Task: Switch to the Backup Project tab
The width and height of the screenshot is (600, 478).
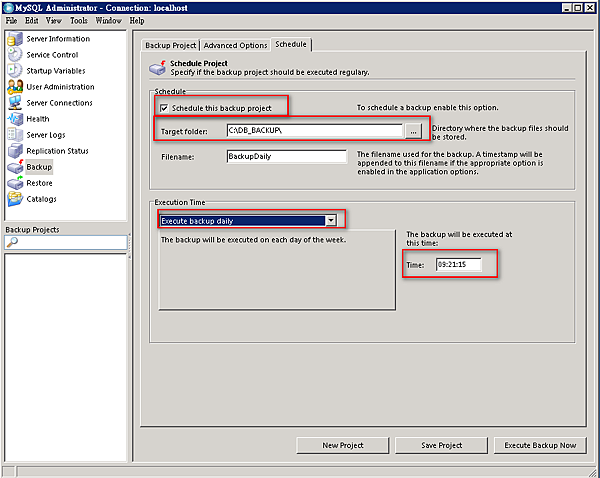Action: click(171, 46)
